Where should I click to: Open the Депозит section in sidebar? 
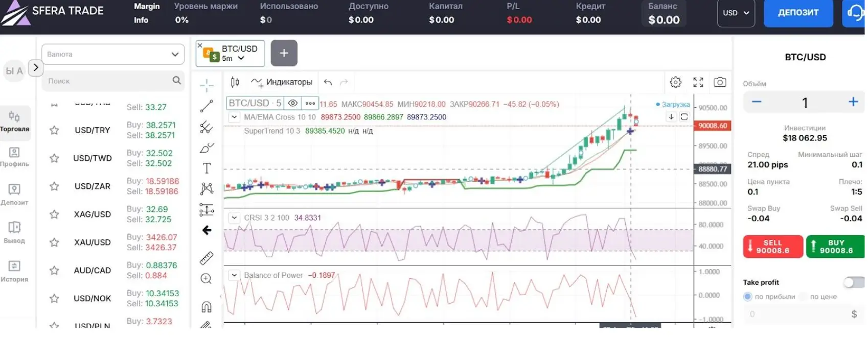[14, 195]
